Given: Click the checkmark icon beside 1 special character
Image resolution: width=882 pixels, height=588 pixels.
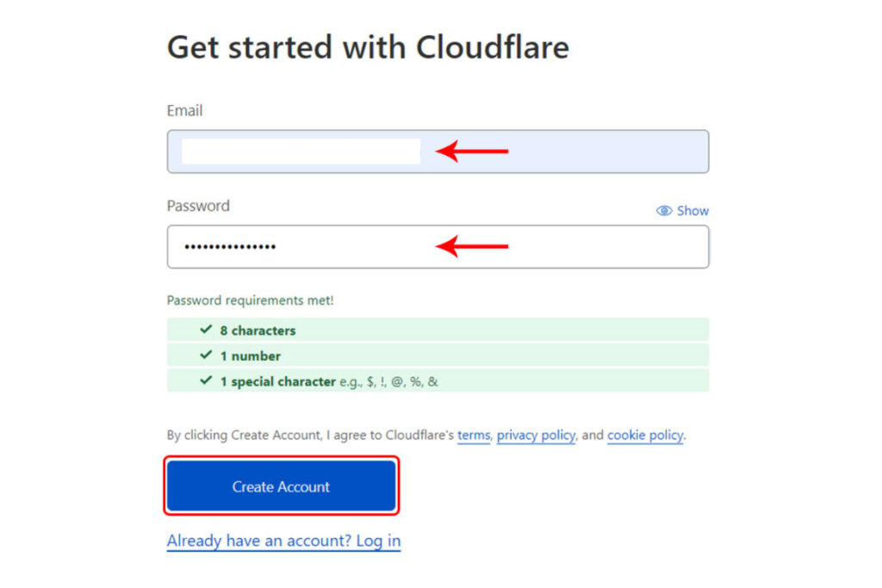Looking at the screenshot, I should (207, 381).
